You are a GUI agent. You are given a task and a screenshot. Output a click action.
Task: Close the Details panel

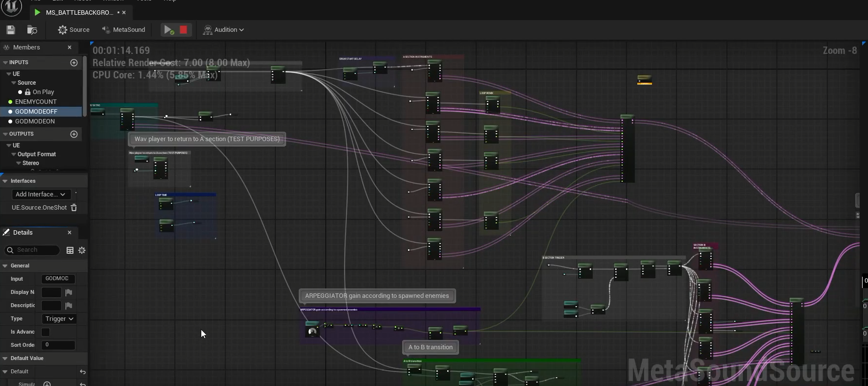[70, 233]
